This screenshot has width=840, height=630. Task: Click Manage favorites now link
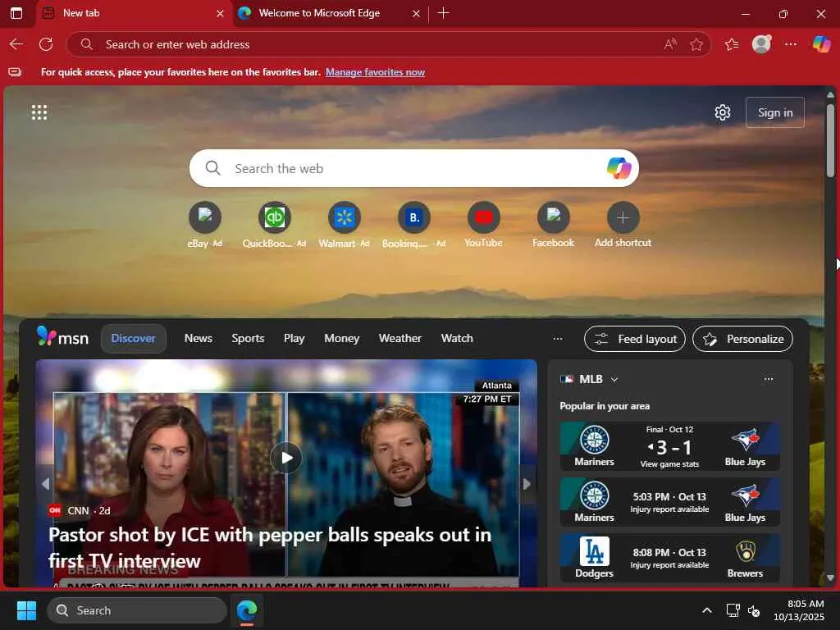point(375,72)
